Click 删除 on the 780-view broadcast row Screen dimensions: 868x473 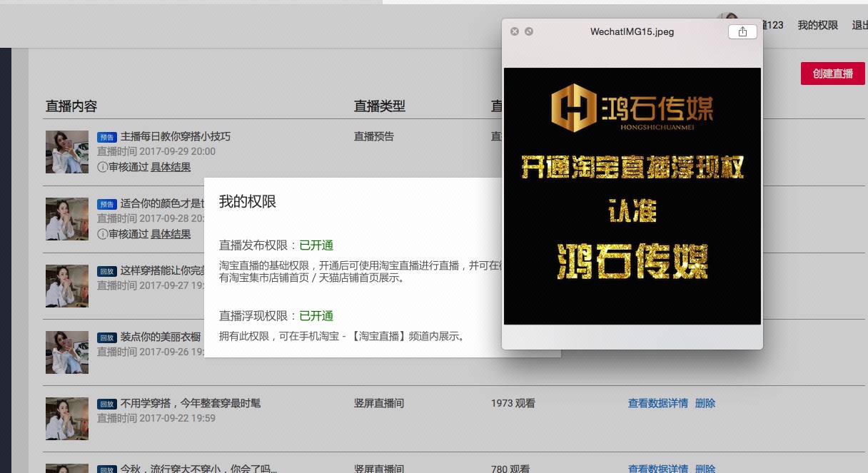coord(705,469)
